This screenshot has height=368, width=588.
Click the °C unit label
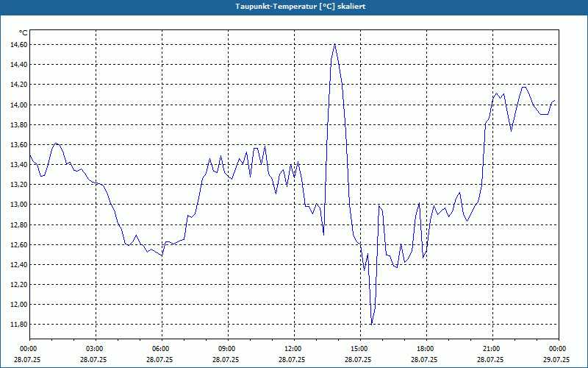[24, 33]
